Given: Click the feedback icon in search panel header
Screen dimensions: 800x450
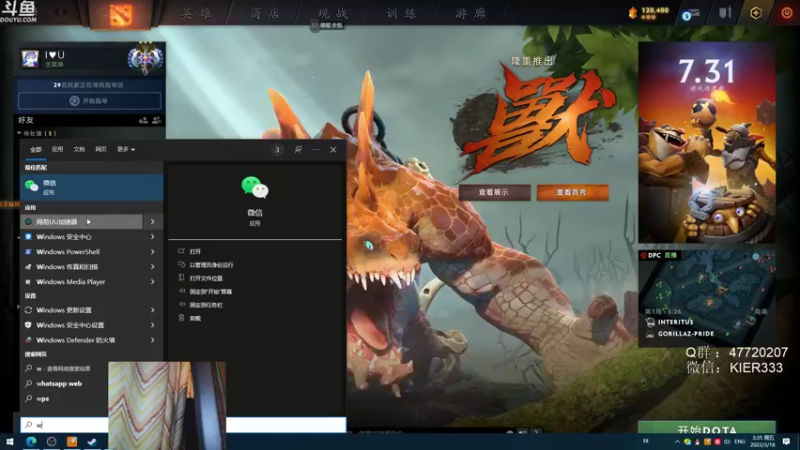Looking at the screenshot, I should (x=298, y=149).
